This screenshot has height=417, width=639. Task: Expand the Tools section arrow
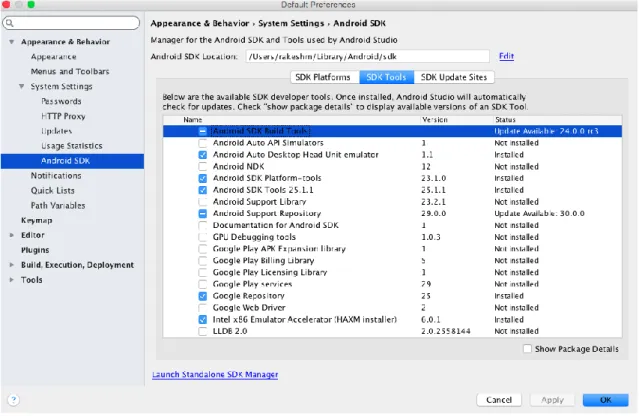click(x=12, y=280)
